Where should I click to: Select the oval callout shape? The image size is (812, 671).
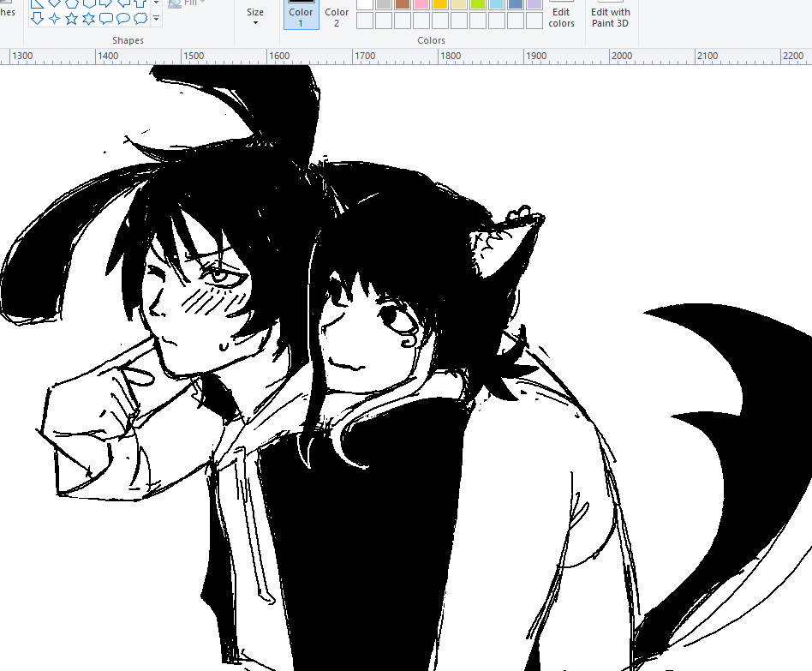coord(123,19)
